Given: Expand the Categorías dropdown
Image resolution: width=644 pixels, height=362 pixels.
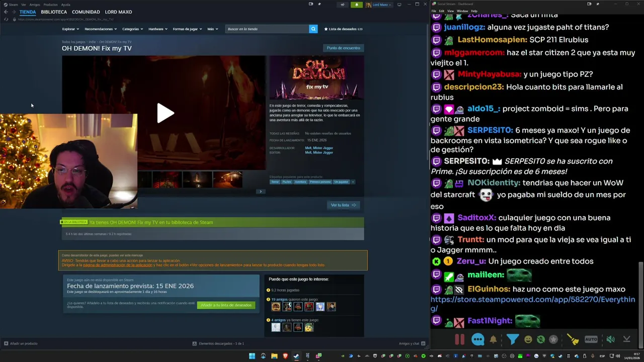Looking at the screenshot, I should click(132, 29).
